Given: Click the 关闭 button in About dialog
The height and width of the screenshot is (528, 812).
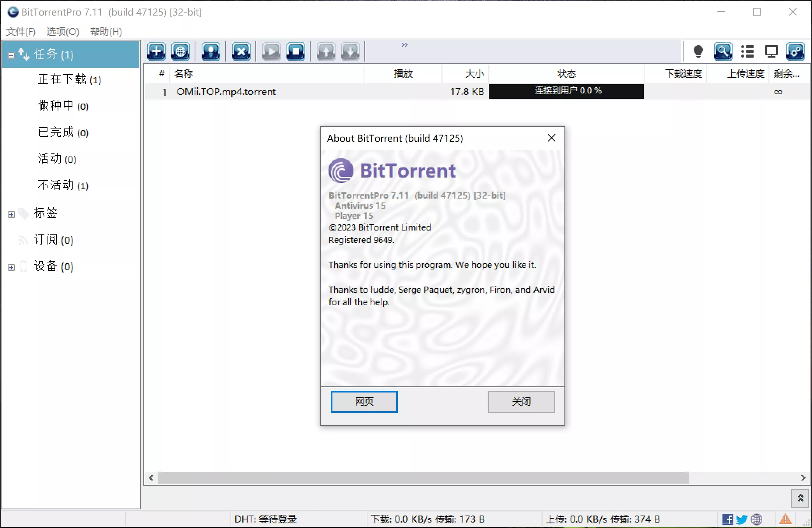Looking at the screenshot, I should coord(521,401).
